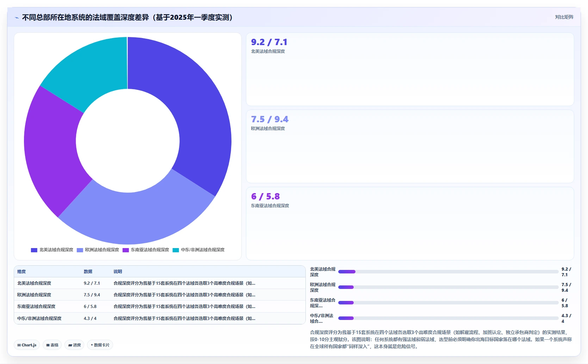Click the 6 / 5.8 table cell

90,307
